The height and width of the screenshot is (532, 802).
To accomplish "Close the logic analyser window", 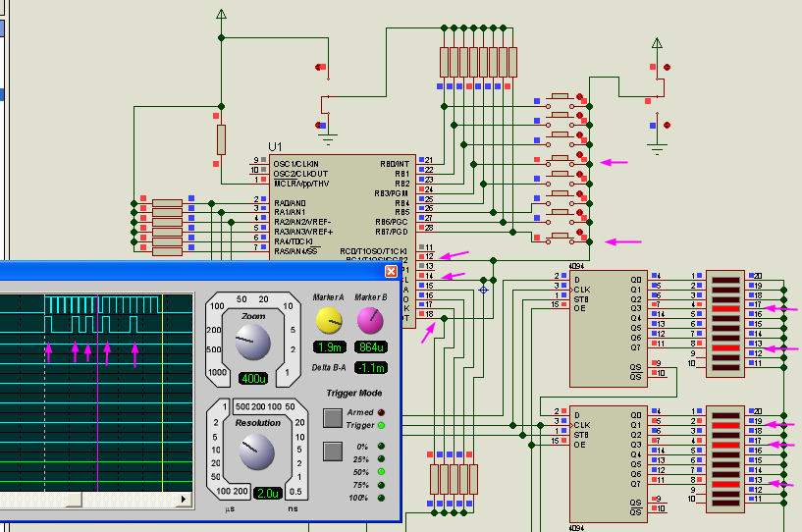I will click(391, 271).
